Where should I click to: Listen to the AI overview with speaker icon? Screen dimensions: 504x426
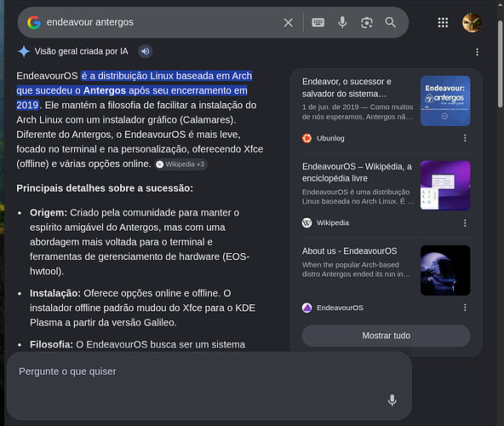pos(146,51)
